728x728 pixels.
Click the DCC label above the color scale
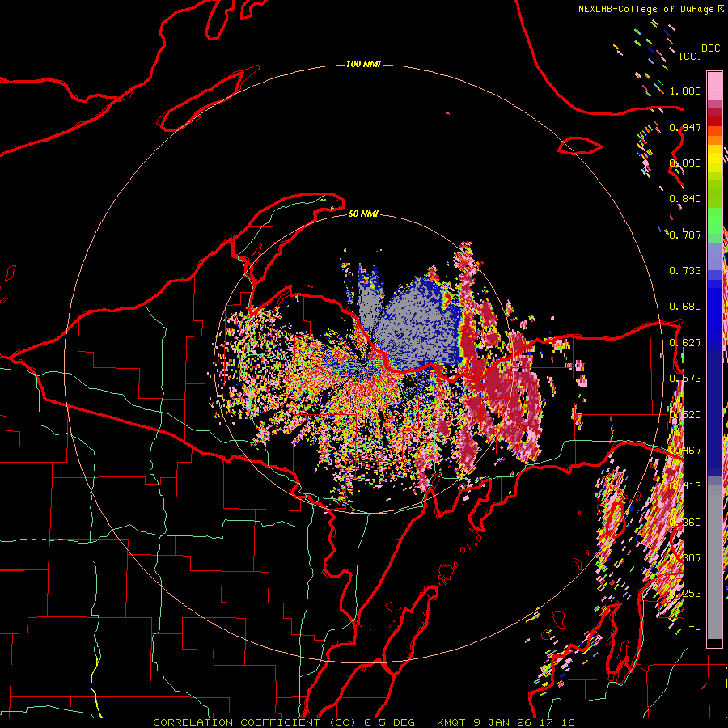(x=710, y=49)
